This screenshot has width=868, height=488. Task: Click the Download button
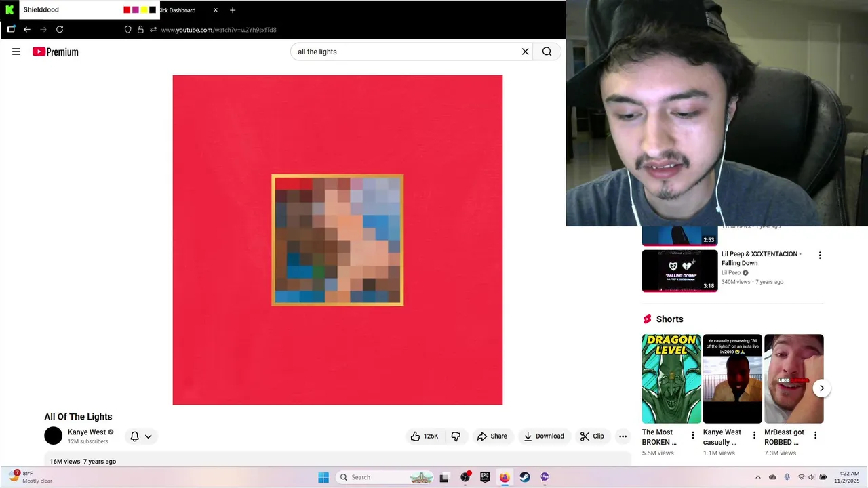pos(544,436)
